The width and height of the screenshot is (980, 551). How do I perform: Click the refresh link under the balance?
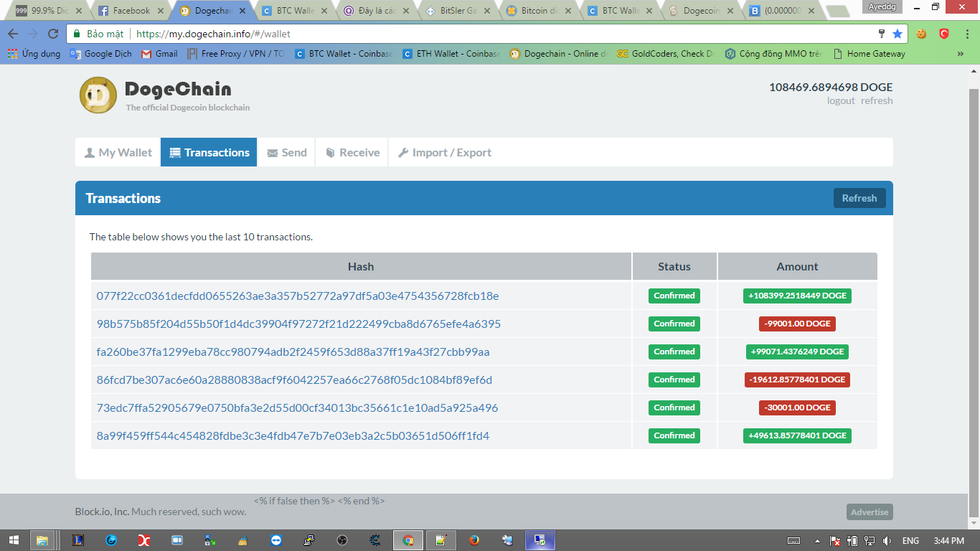[x=877, y=100]
